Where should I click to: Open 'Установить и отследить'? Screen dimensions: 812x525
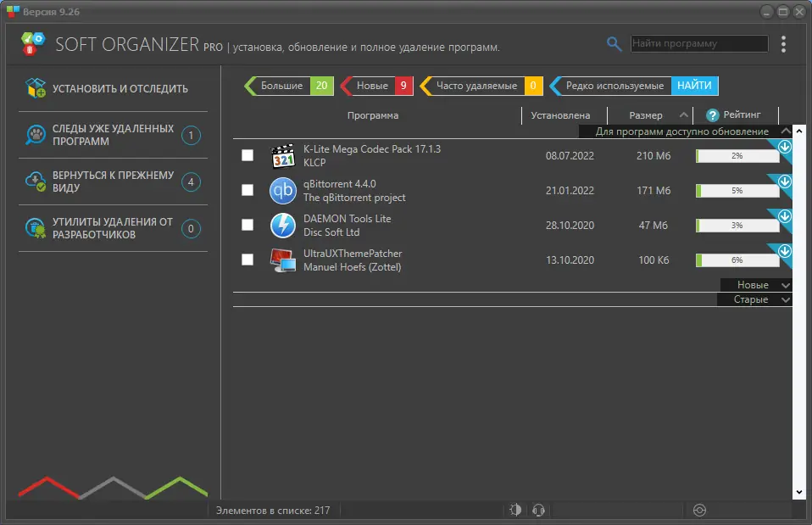coord(113,88)
